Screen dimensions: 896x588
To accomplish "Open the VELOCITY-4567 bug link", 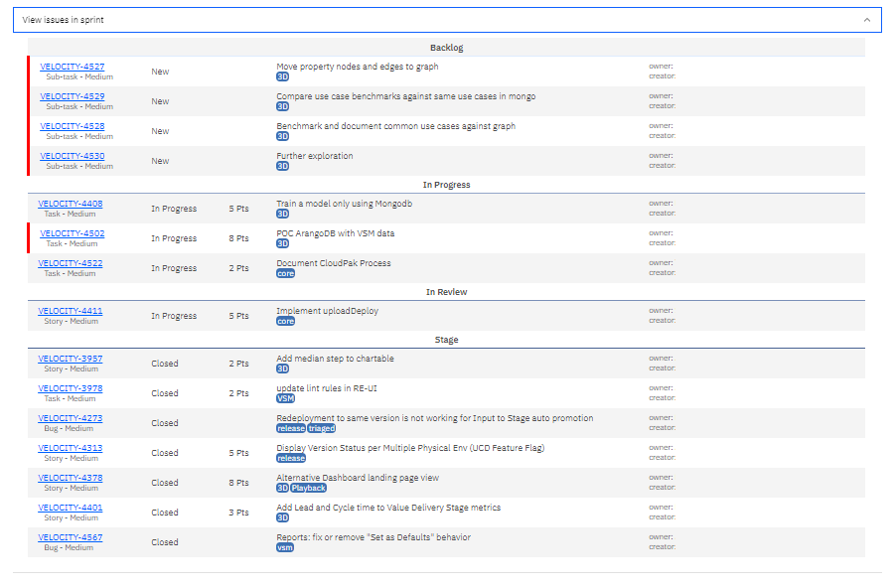I will 70,537.
